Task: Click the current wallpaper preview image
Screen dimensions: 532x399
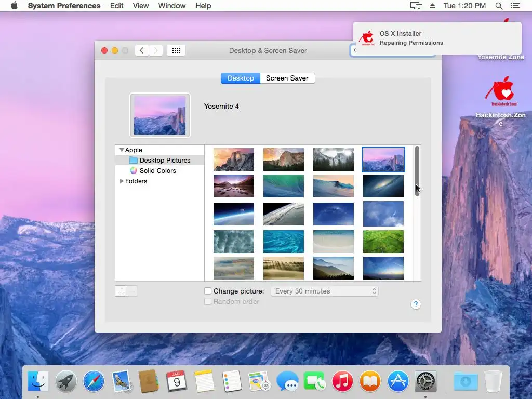Action: pos(160,115)
